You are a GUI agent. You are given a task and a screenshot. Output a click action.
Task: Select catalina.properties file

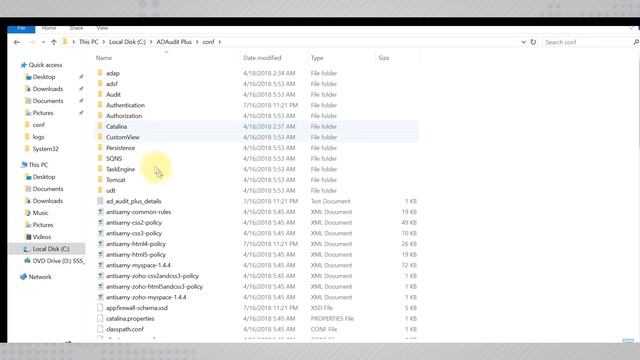pos(130,318)
